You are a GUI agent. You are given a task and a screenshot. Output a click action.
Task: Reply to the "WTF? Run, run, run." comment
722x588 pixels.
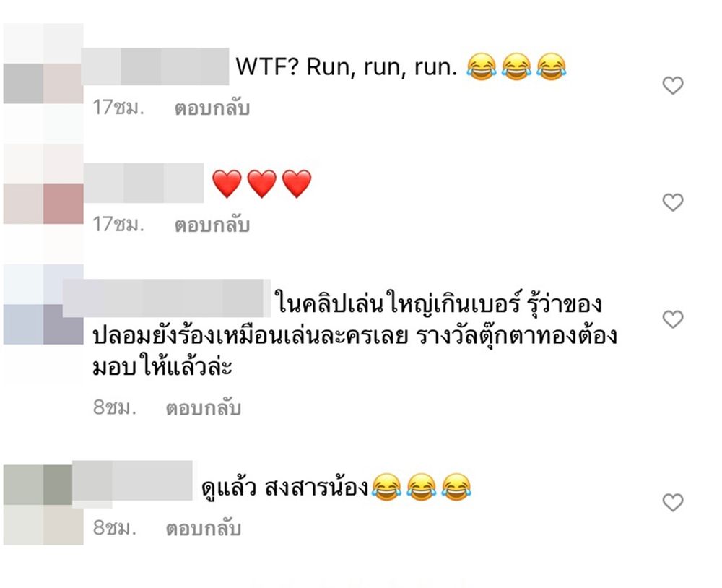click(x=212, y=108)
